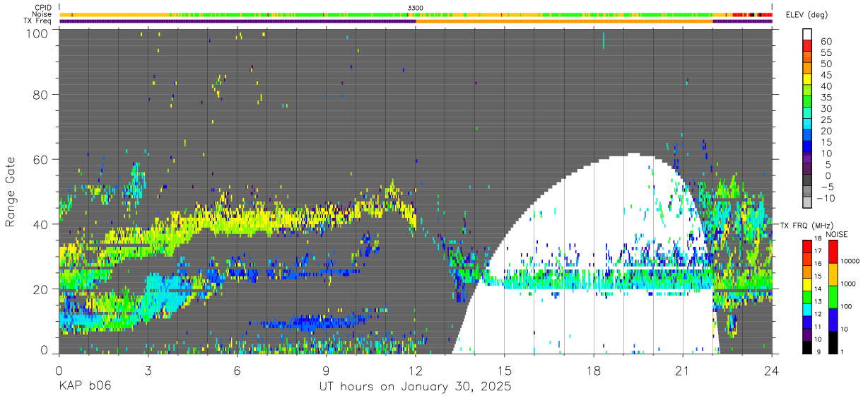
Task: Click the purple 5–10 degree elevation swatch
Action: pos(807,159)
